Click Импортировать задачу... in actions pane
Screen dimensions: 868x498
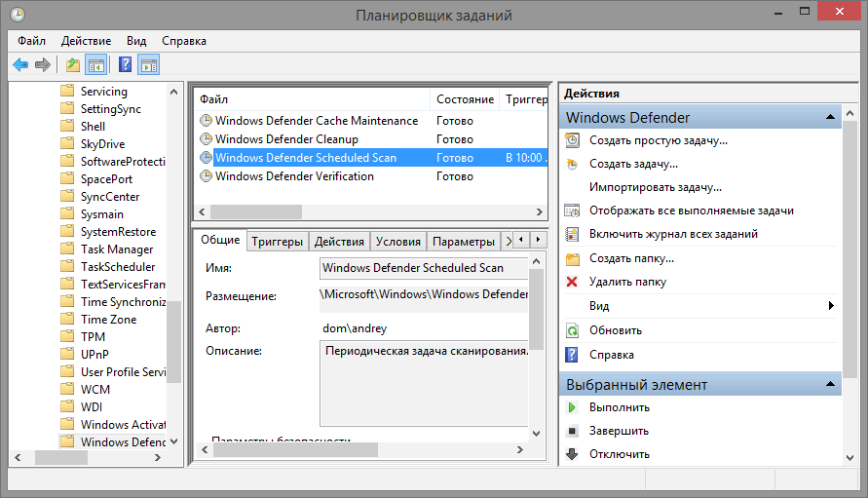point(655,187)
